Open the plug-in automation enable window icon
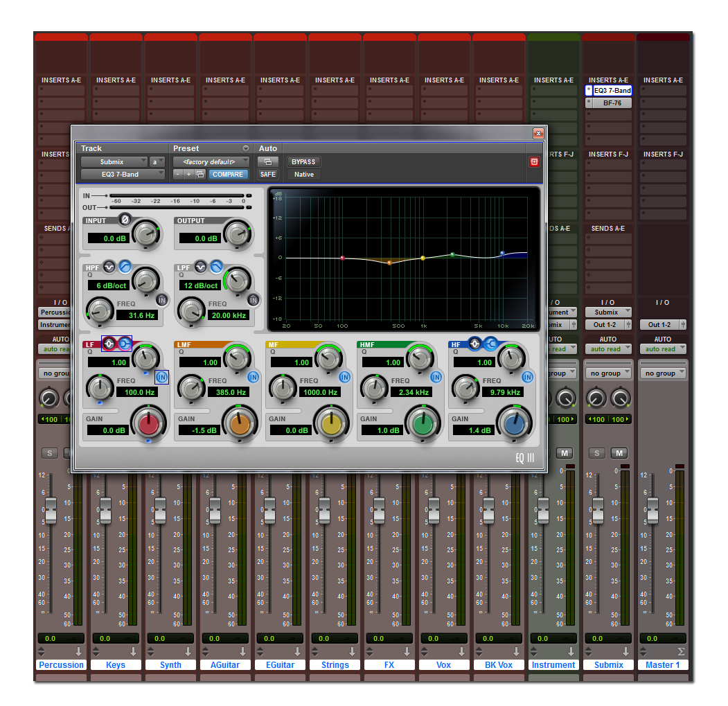The height and width of the screenshot is (706, 728). [267, 161]
